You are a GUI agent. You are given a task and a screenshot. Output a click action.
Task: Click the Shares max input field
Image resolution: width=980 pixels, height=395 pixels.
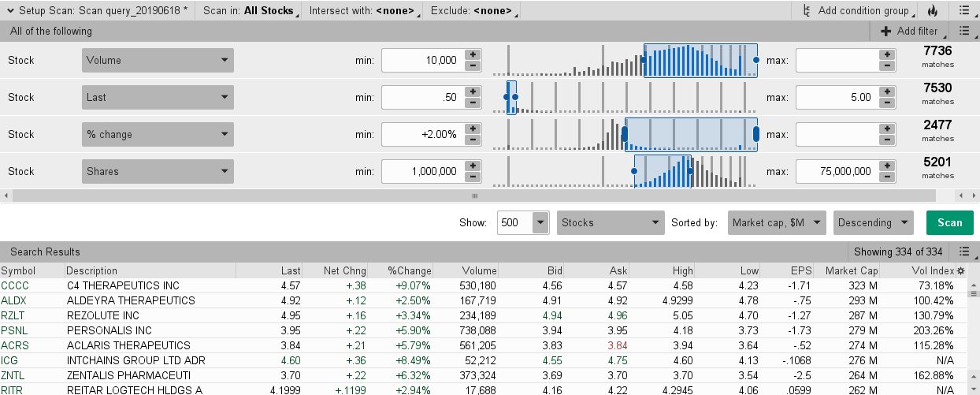pos(837,171)
